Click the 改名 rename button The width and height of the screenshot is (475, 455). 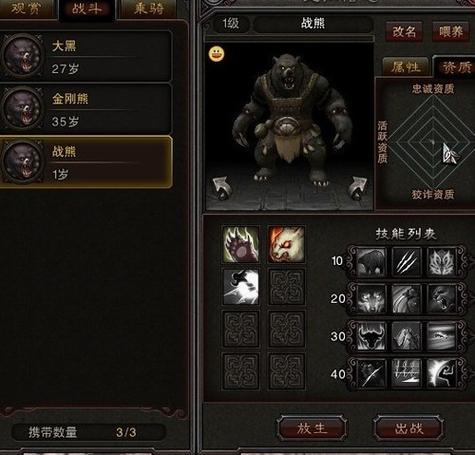click(404, 32)
